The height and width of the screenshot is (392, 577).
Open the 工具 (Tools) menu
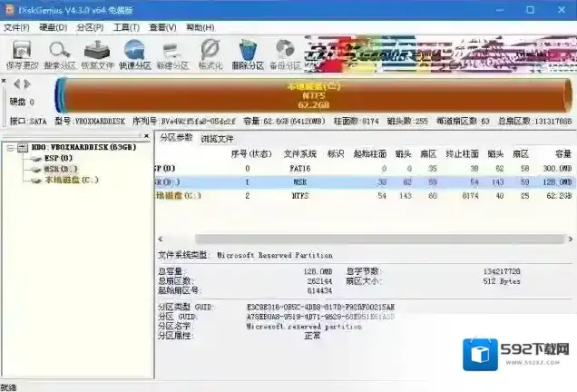pyautogui.click(x=126, y=27)
